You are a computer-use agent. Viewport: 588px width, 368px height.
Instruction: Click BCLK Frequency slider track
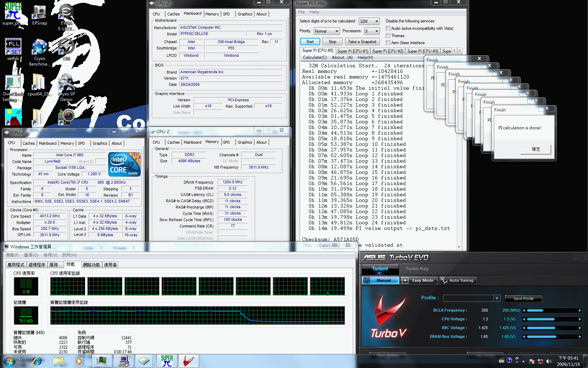point(552,311)
